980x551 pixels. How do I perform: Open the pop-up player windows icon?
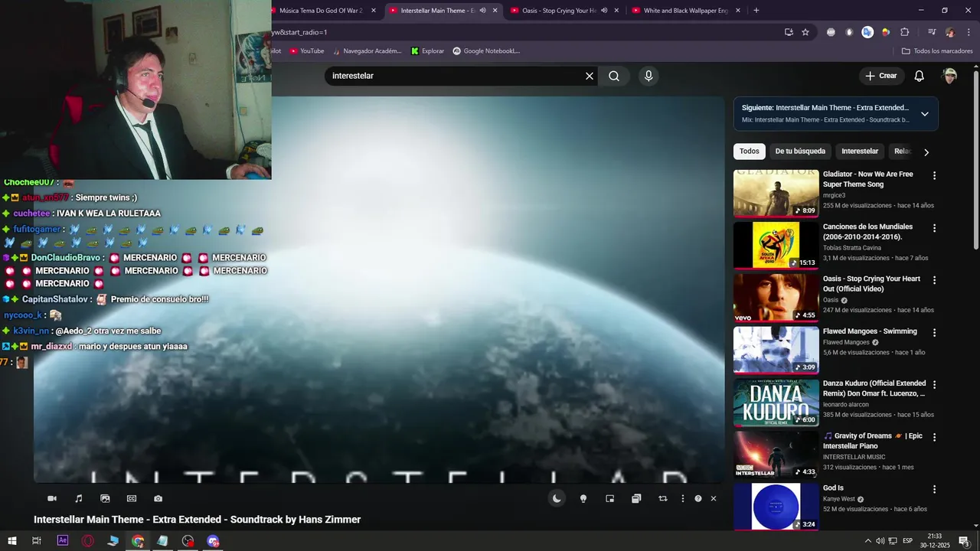(636, 498)
